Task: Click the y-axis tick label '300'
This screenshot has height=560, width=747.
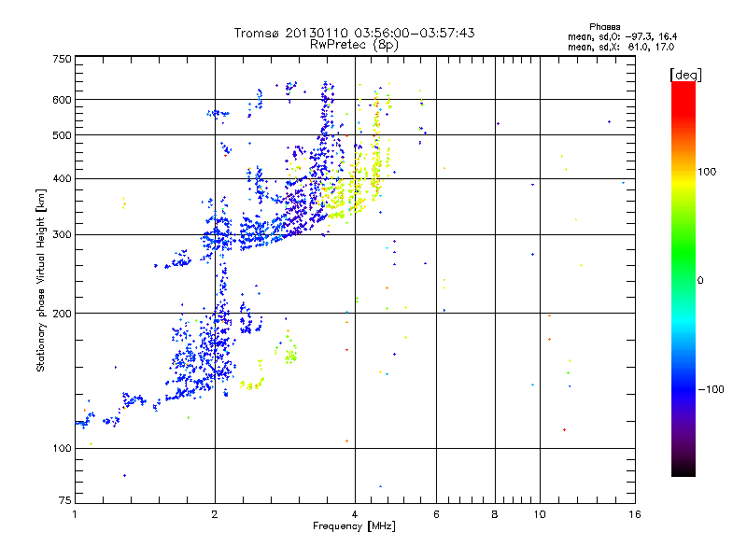Action: point(62,235)
